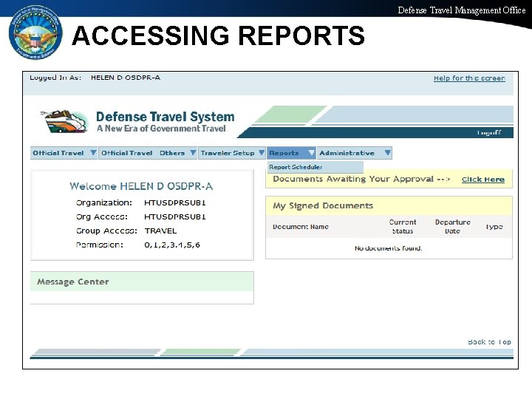Expand the Traveler Setup dropdown arrow
Viewport: 532px width, 399px height.
click(x=262, y=153)
